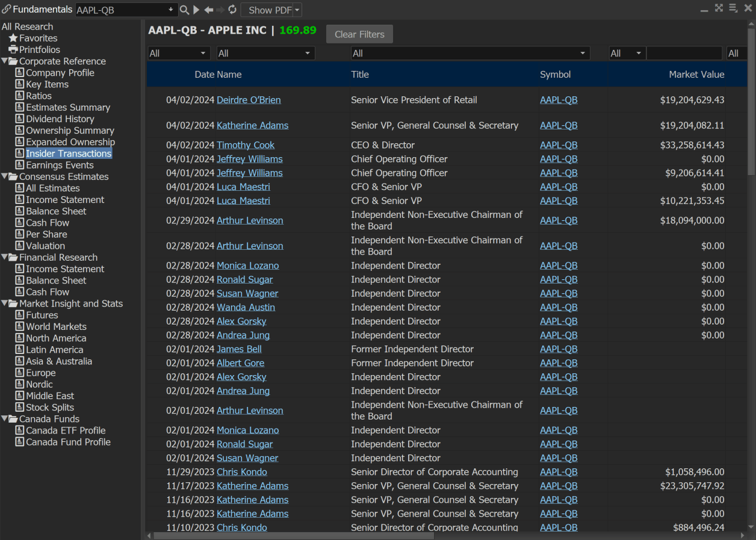Open the Show PDF dropdown arrow
The image size is (756, 540).
point(297,10)
